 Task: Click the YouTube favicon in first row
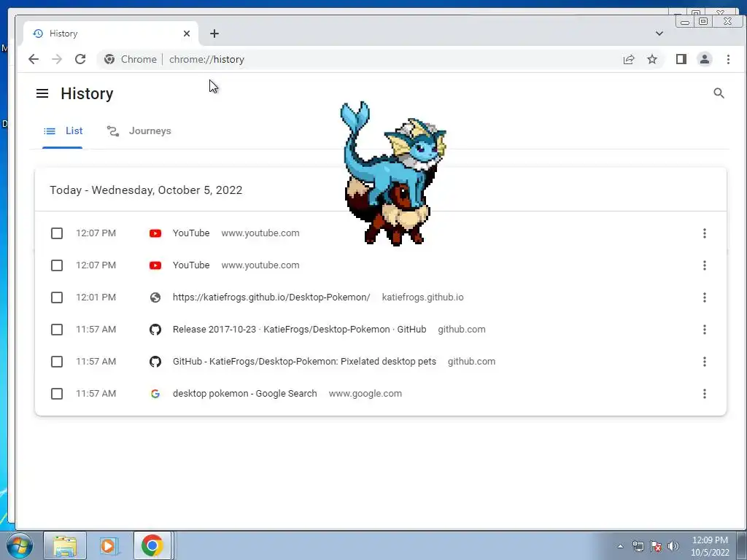(155, 233)
